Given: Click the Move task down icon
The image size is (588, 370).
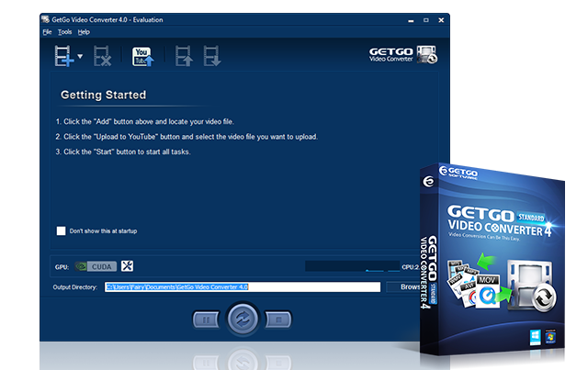Looking at the screenshot, I should 212,56.
